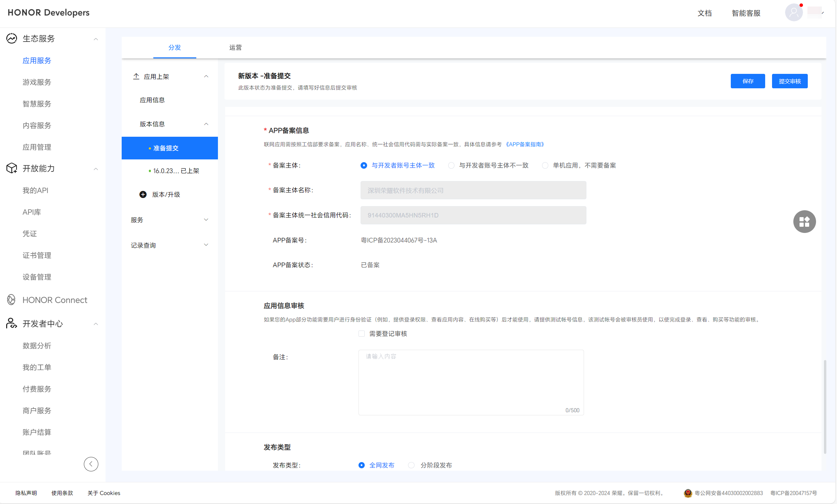Click the floating grid widget icon

805,222
